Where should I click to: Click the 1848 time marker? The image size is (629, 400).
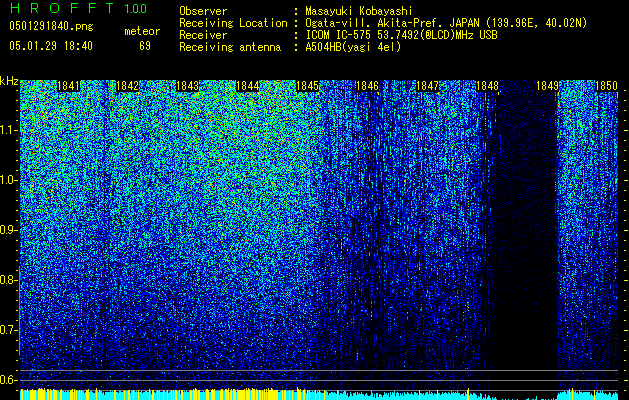coord(487,86)
